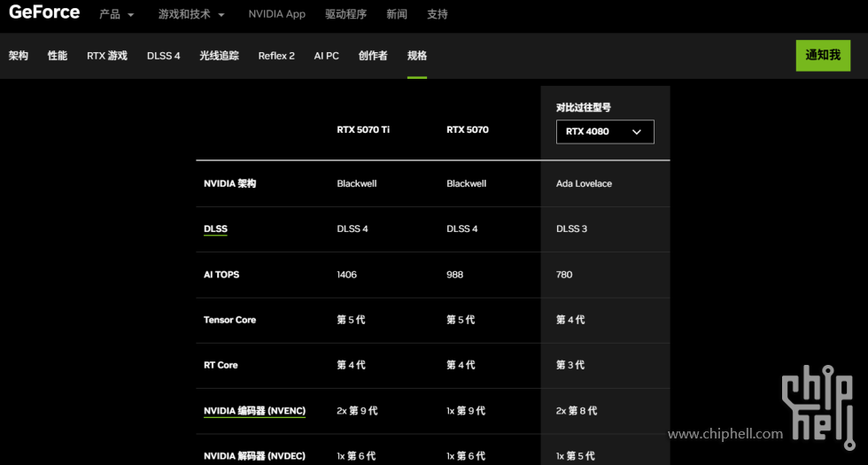The image size is (868, 465).
Task: Click the 1x 第 9 代 NVENC cell
Action: pyautogui.click(x=466, y=411)
